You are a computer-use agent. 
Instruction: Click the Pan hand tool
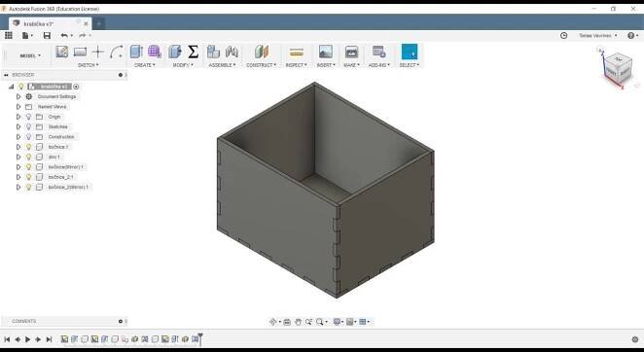coord(299,322)
